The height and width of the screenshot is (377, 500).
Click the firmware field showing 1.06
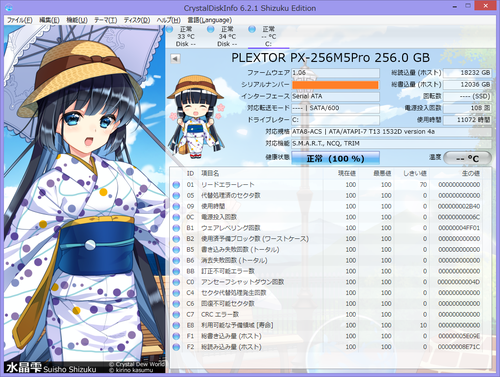point(335,73)
